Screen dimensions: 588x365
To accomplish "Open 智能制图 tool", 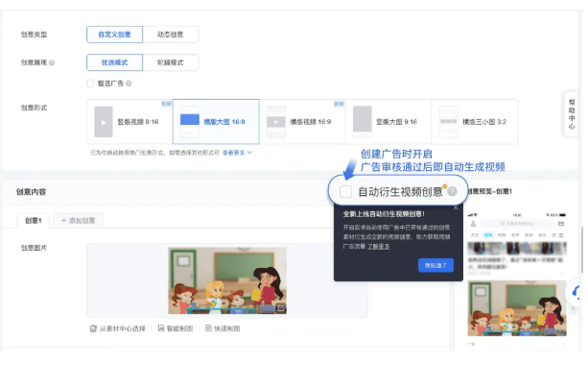I will click(x=176, y=328).
